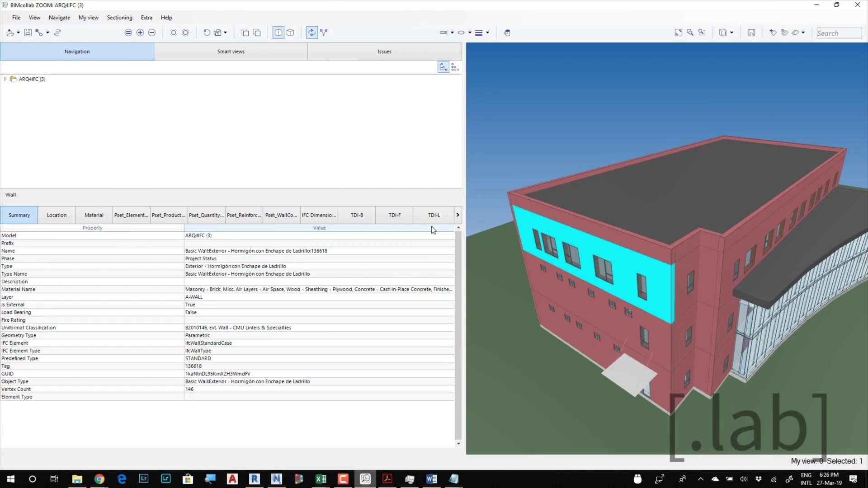The height and width of the screenshot is (488, 868).
Task: Switch to the Smart views tab
Action: pos(231,52)
